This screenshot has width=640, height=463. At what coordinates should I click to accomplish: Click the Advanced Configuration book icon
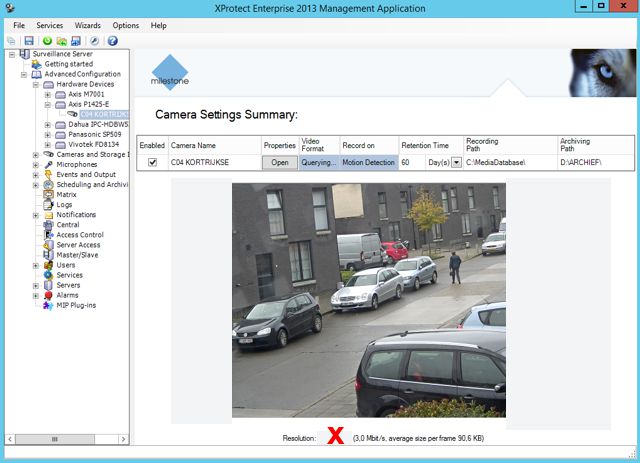[37, 74]
